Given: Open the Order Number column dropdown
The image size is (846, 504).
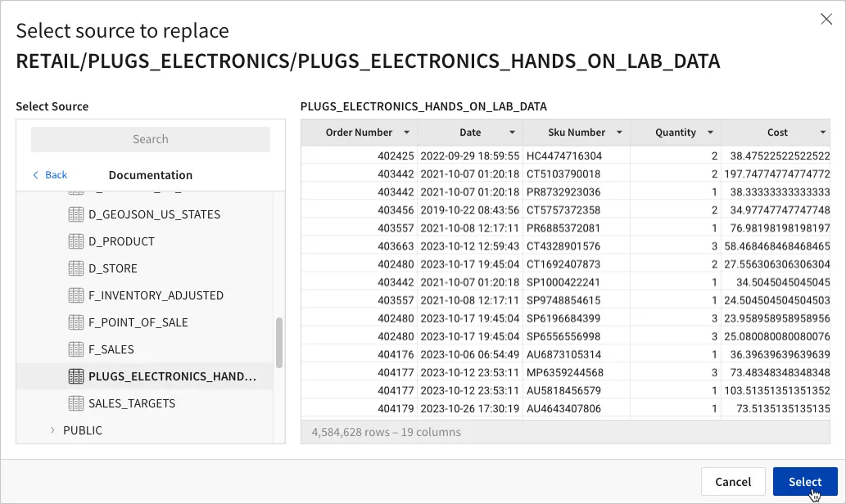Looking at the screenshot, I should [x=407, y=133].
